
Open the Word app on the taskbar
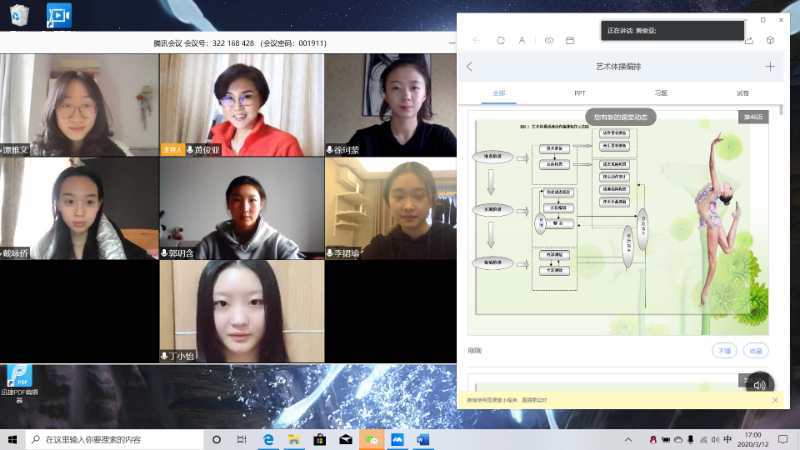tap(422, 439)
